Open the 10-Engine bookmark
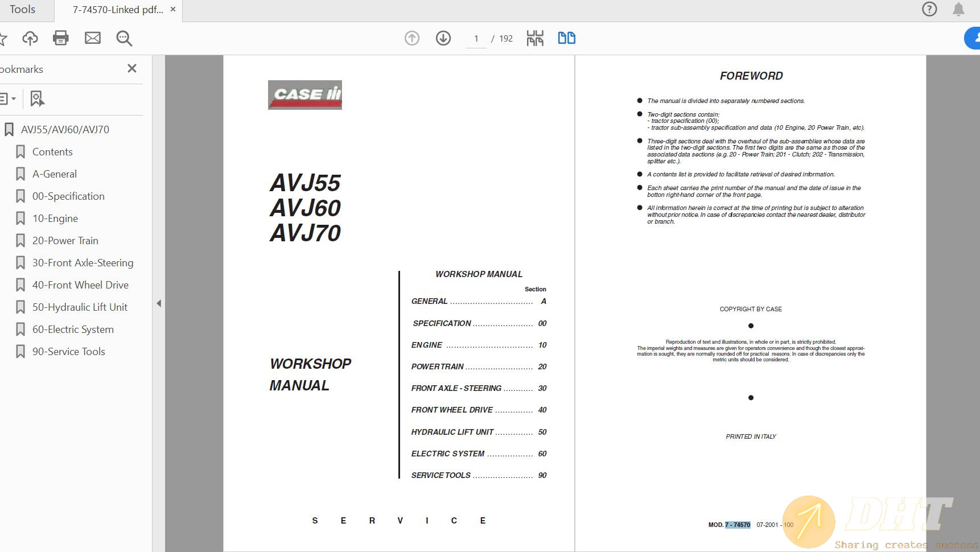The height and width of the screenshot is (552, 980). 55,219
